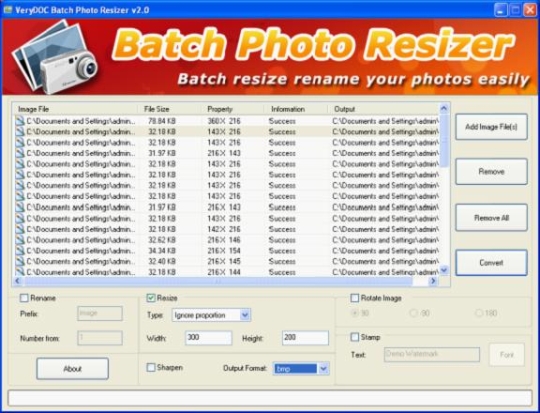This screenshot has width=540, height=413.
Task: Select the "216× 154" property cell
Action: (x=224, y=250)
